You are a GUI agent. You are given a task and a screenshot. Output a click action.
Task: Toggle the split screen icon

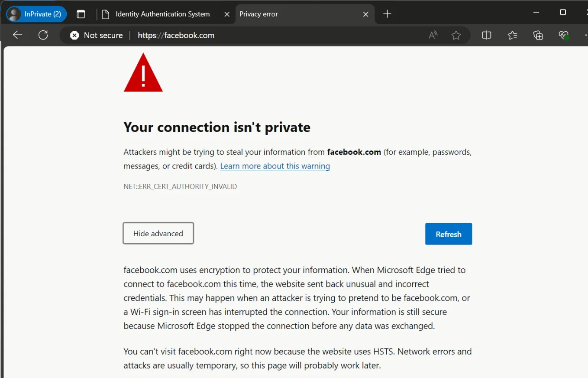tap(487, 36)
